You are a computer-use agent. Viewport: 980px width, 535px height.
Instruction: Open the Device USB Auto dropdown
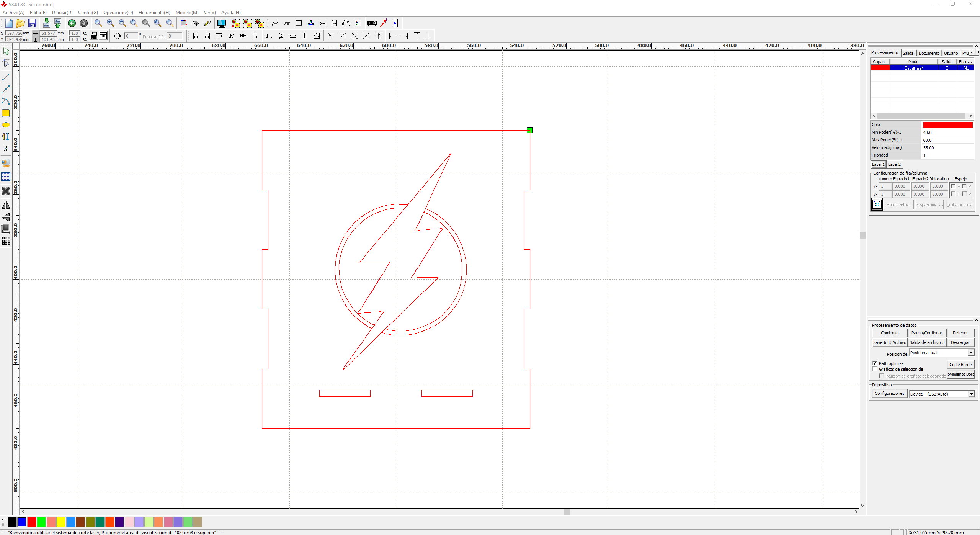(x=971, y=394)
